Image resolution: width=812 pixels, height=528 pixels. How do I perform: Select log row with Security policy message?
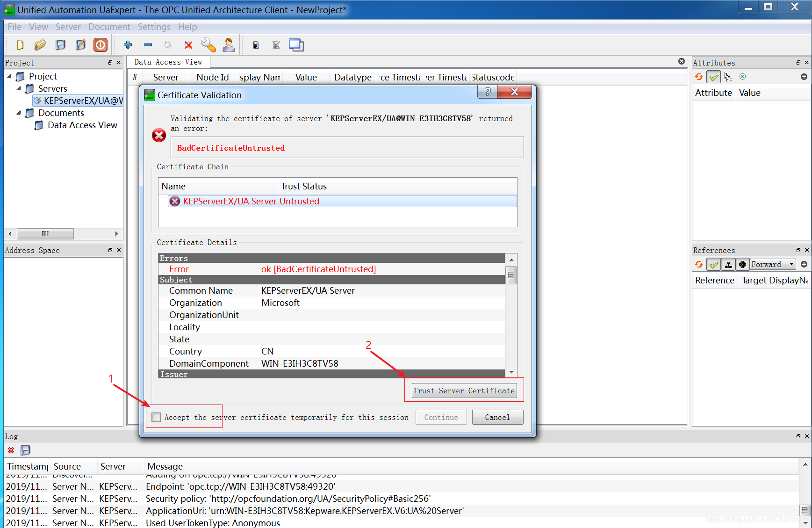pyautogui.click(x=402, y=499)
